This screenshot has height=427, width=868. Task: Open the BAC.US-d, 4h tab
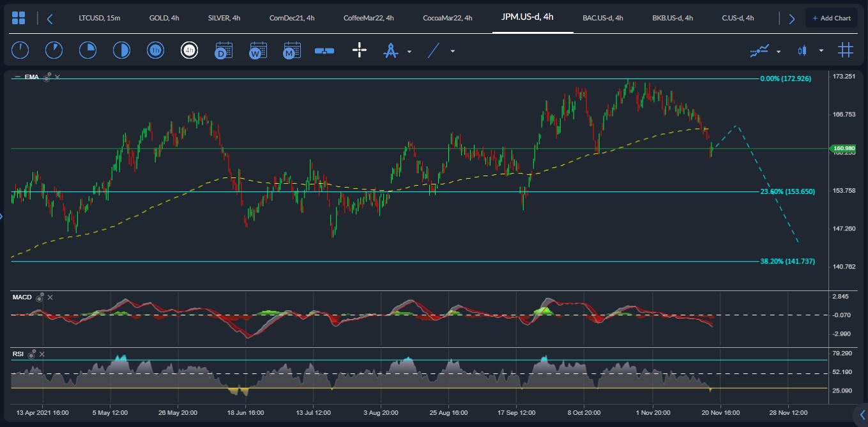pyautogui.click(x=602, y=18)
